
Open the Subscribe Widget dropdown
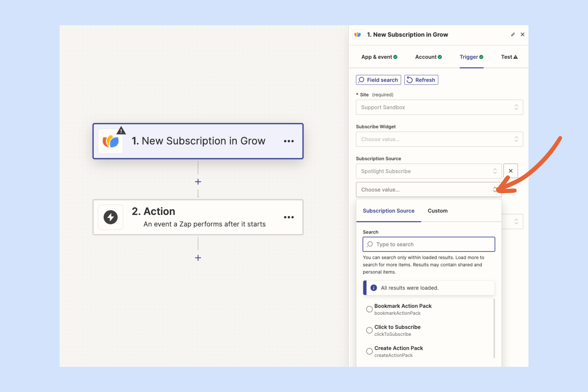439,139
